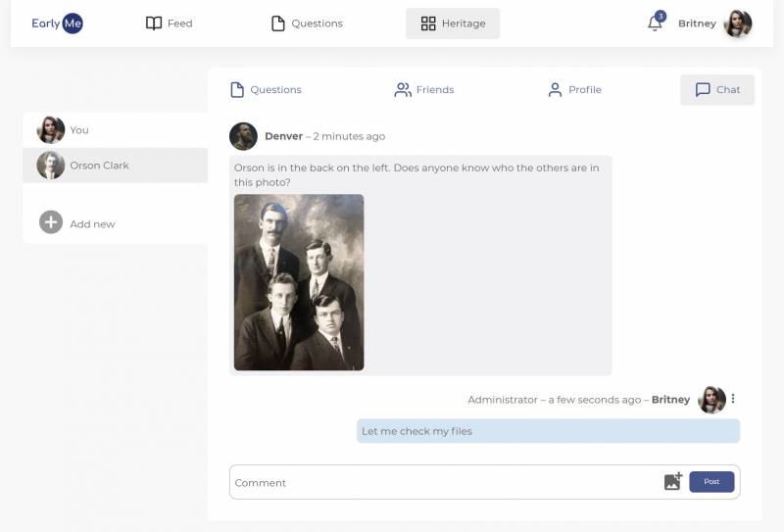The image size is (784, 532).
Task: Click Britney's avatar next to her message
Action: (711, 400)
